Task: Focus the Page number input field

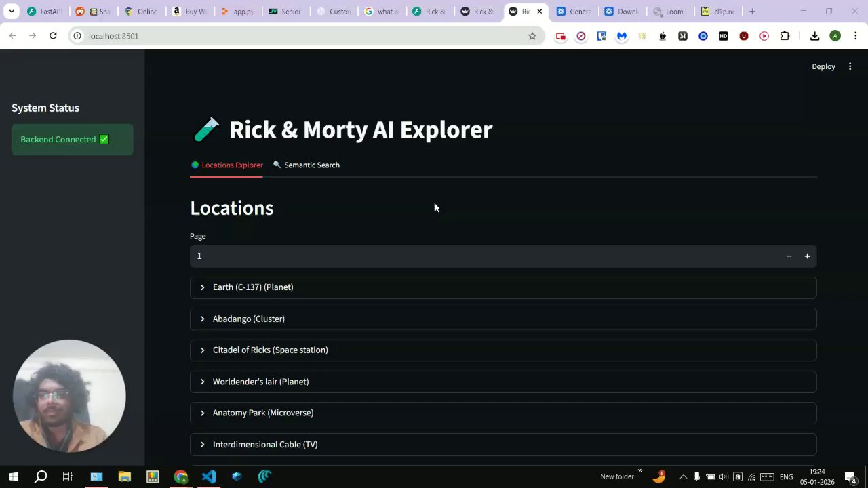Action: 484,256
